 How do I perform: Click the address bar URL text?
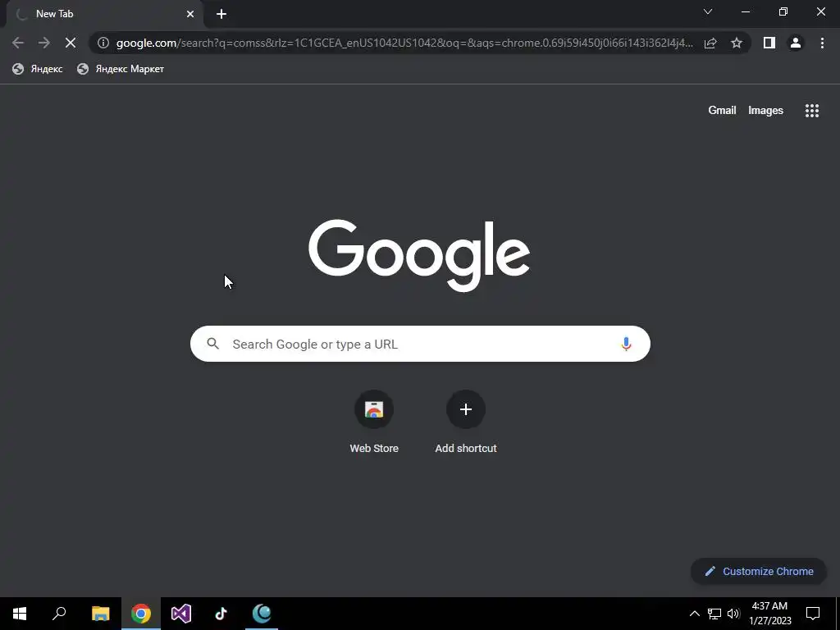pyautogui.click(x=404, y=43)
